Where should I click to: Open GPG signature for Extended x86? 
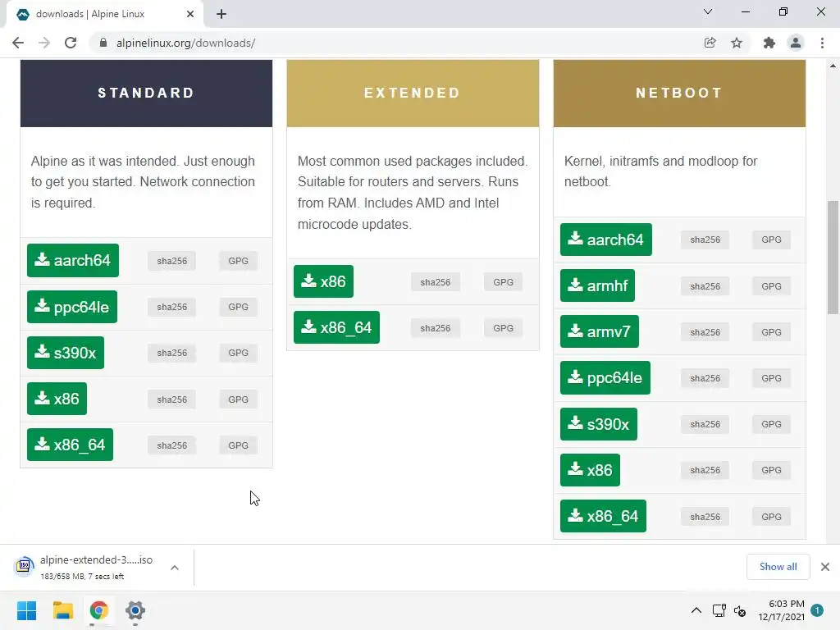click(x=504, y=282)
